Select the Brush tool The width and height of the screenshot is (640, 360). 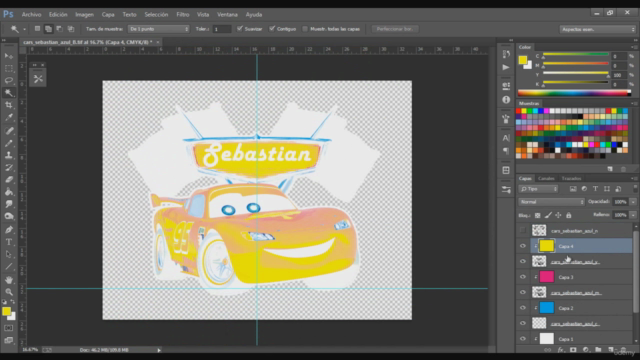[9, 143]
